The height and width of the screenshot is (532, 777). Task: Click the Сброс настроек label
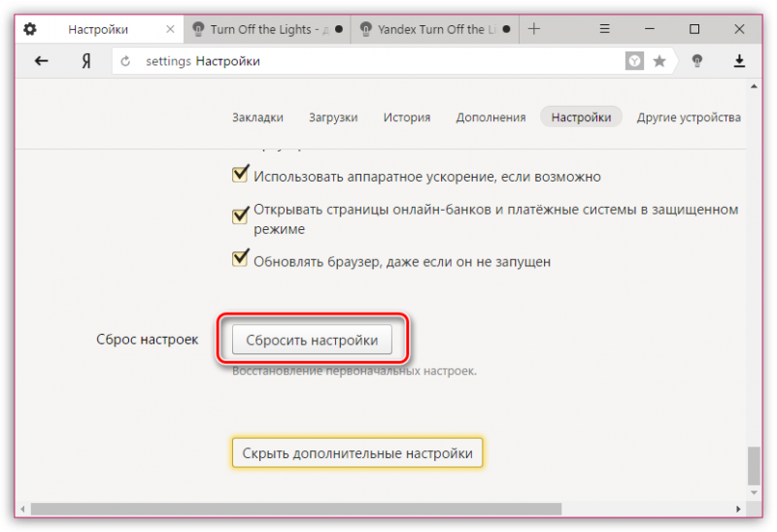148,340
